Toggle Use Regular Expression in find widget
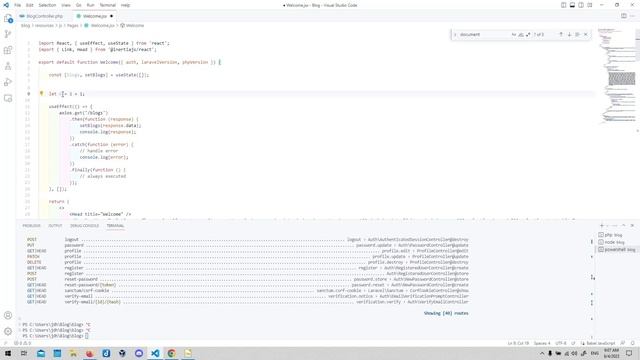Viewport: 640px width, 360px height. click(528, 35)
